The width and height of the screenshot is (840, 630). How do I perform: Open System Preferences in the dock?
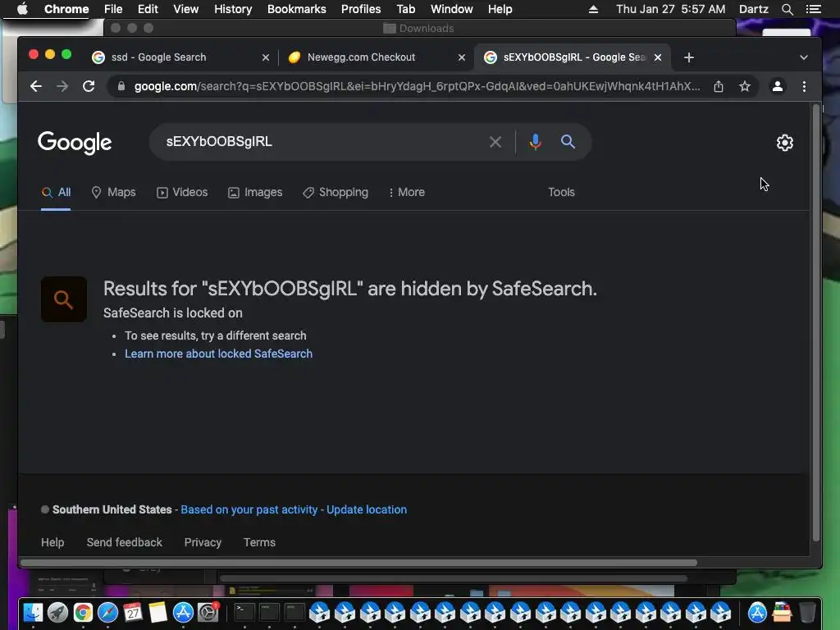pyautogui.click(x=208, y=612)
